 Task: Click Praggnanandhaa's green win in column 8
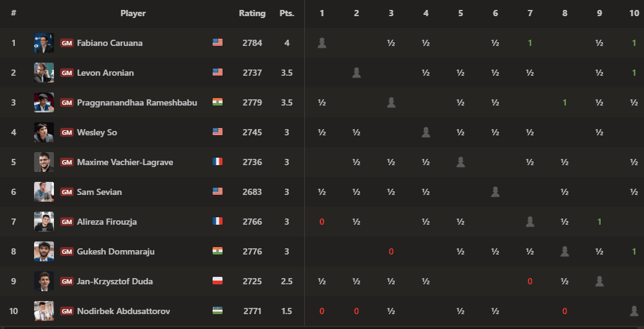565,102
